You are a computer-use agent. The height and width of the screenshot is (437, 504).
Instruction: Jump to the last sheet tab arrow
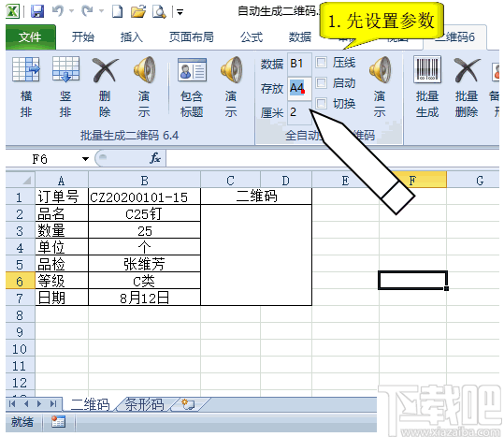(53, 404)
